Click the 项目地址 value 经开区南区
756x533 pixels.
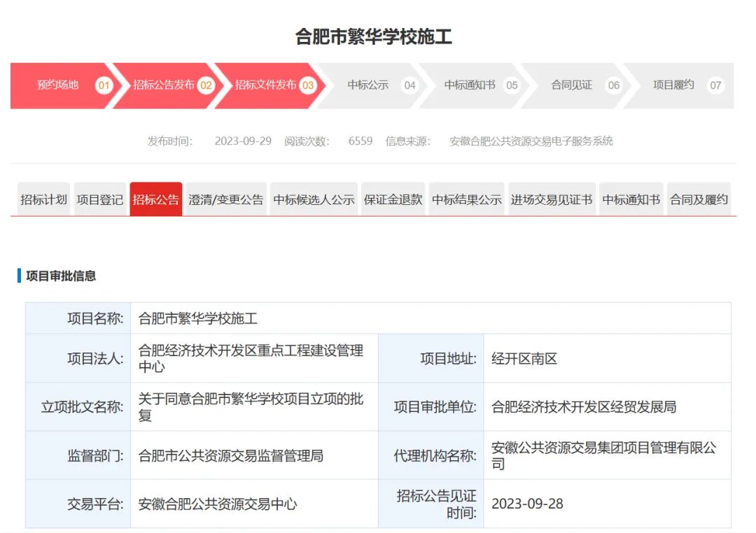tap(608, 359)
